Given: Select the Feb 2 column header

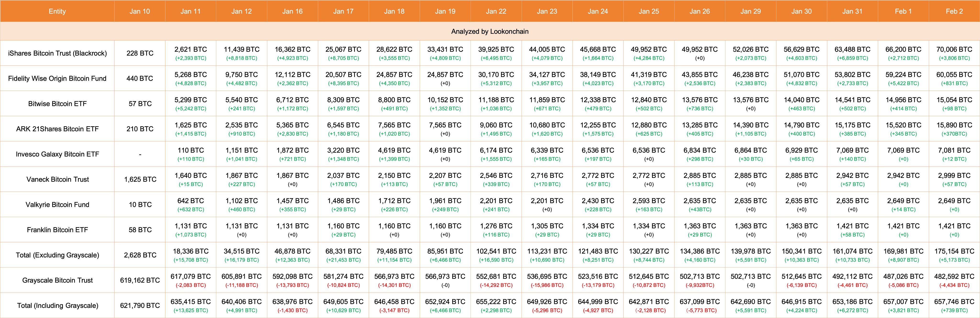Looking at the screenshot, I should tap(954, 11).
